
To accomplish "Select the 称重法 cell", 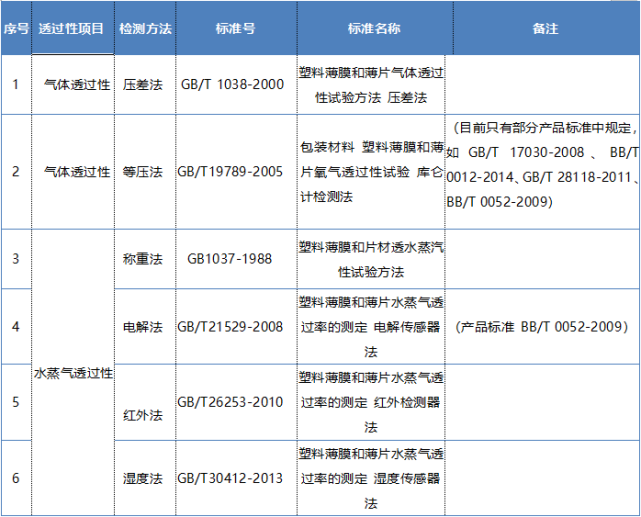I will pyautogui.click(x=145, y=259).
